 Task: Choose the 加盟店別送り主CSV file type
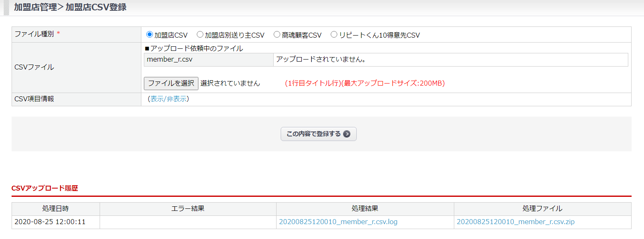coord(200,35)
